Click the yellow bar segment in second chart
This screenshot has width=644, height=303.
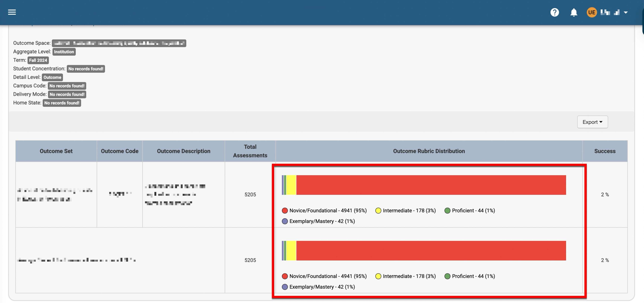(291, 251)
